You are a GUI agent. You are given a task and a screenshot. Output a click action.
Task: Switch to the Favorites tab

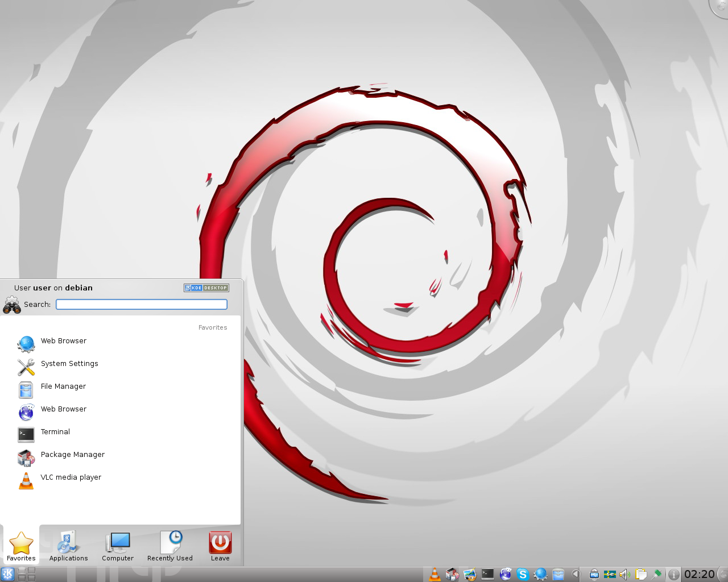21,546
